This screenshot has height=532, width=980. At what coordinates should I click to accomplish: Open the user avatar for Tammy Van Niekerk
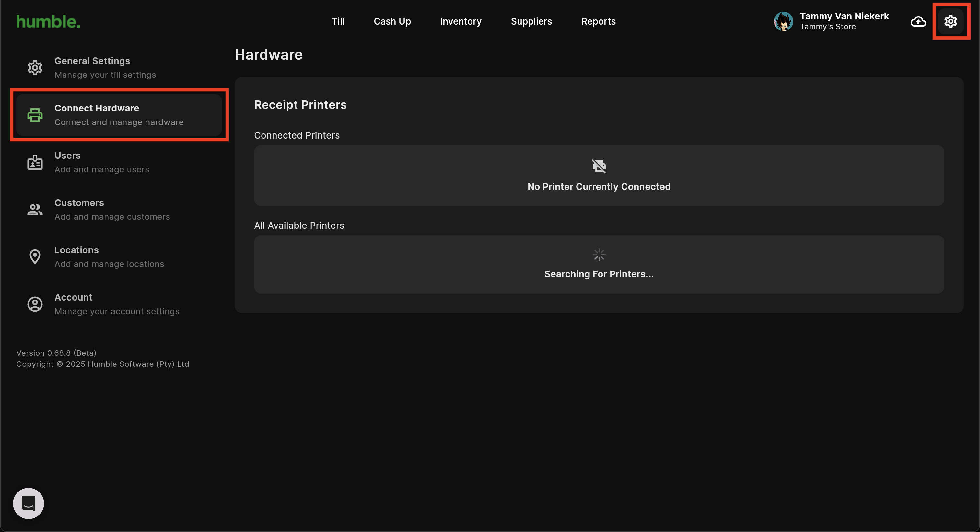coord(783,21)
